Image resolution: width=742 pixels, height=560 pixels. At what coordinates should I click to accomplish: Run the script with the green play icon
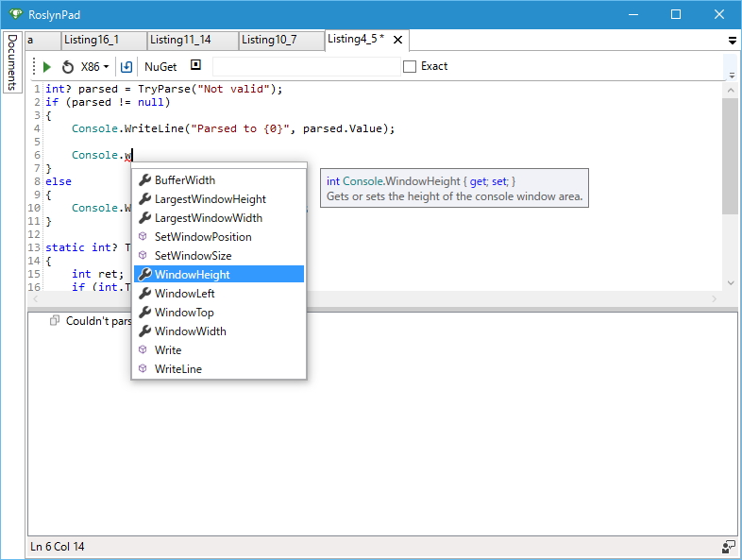coord(47,67)
